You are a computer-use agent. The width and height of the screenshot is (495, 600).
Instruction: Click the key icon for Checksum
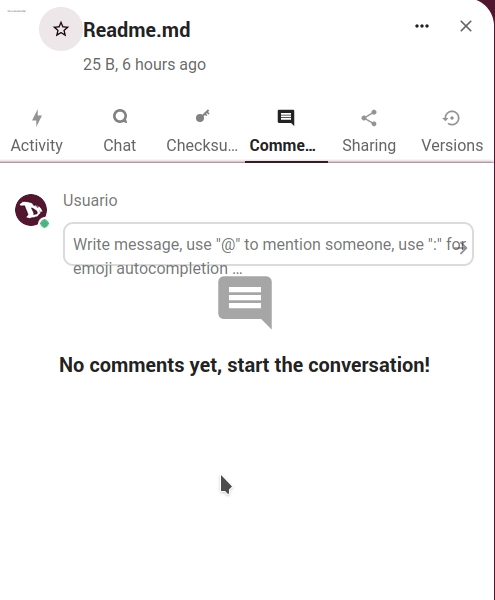point(202,116)
